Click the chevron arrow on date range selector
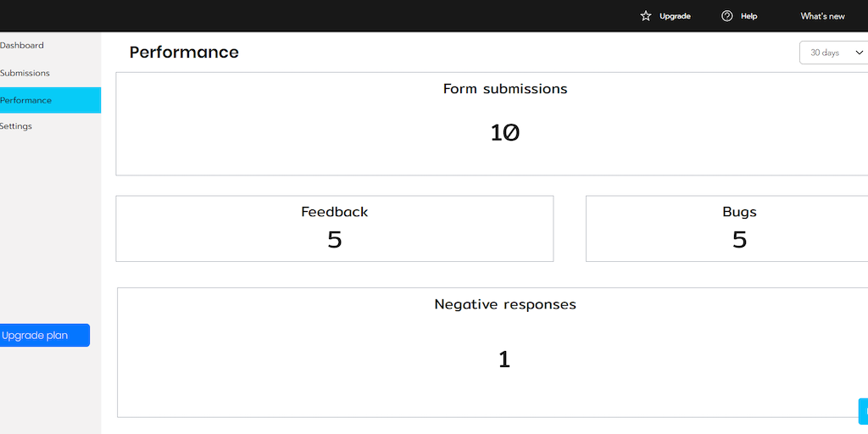This screenshot has height=434, width=868. click(x=859, y=53)
